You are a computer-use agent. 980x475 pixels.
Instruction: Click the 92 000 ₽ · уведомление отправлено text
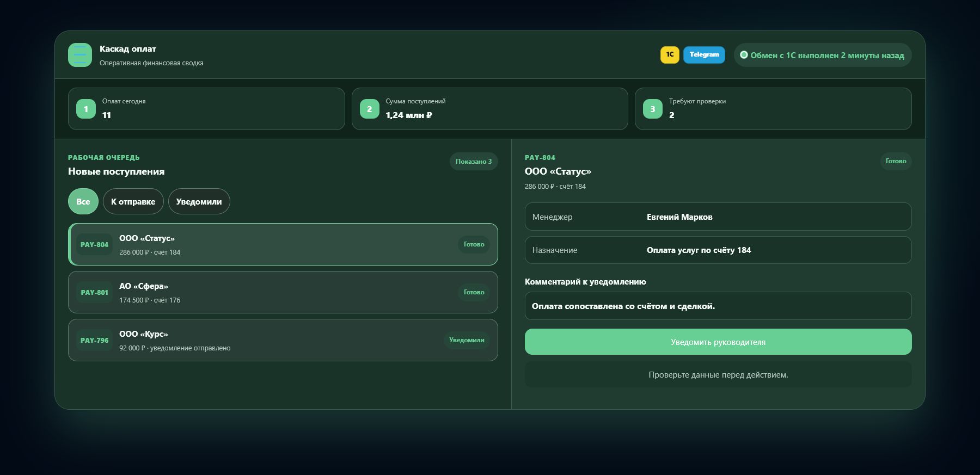[175, 348]
